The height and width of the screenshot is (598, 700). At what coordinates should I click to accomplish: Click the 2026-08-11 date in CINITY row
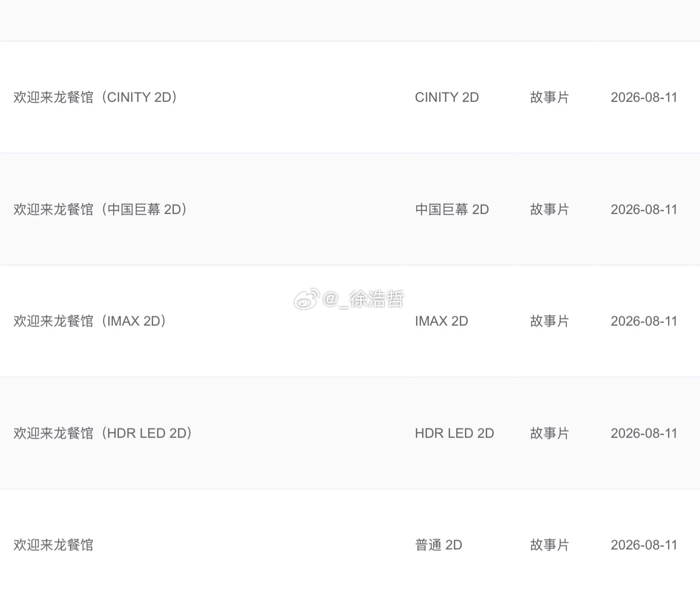(644, 97)
